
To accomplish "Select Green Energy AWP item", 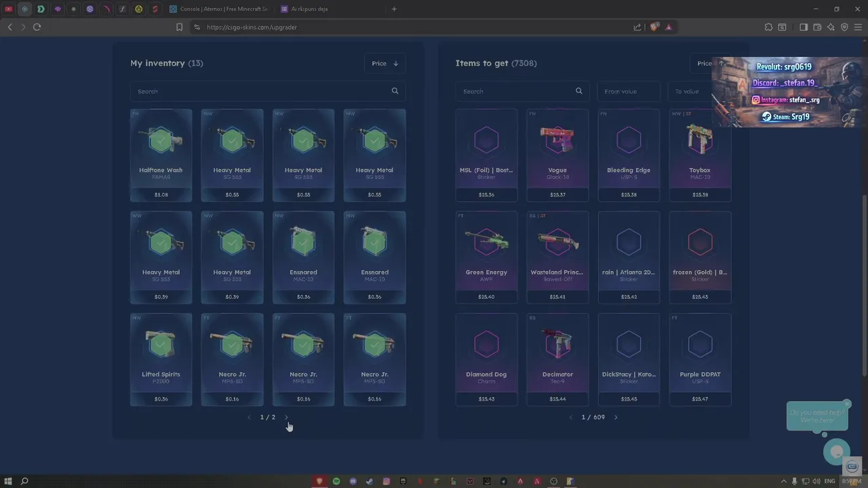I will [486, 258].
